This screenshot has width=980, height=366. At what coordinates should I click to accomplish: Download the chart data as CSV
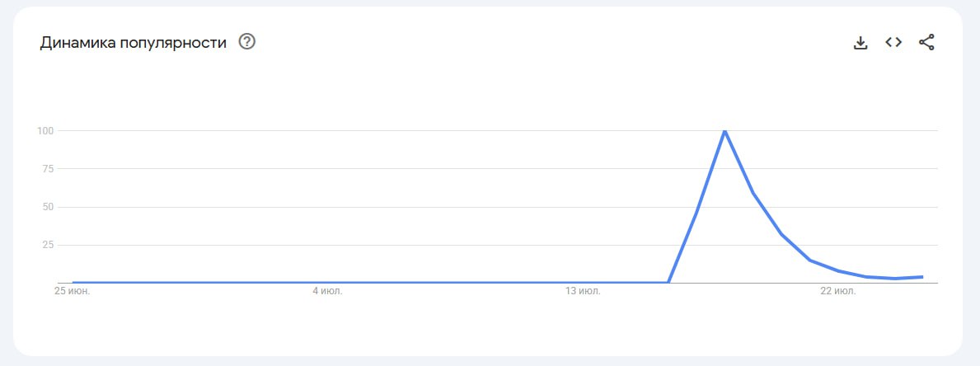coord(860,43)
